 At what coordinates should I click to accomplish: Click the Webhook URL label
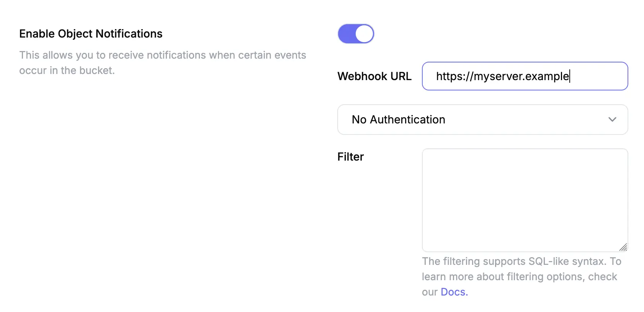click(374, 76)
